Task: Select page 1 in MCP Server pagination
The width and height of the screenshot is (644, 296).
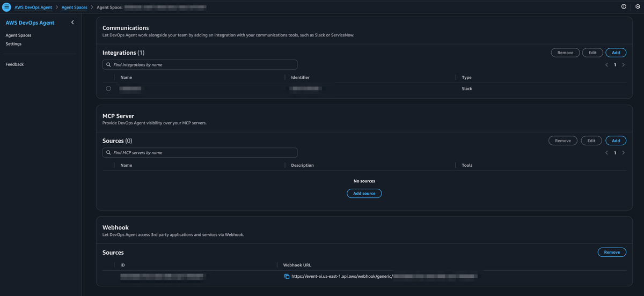Action: [615, 153]
